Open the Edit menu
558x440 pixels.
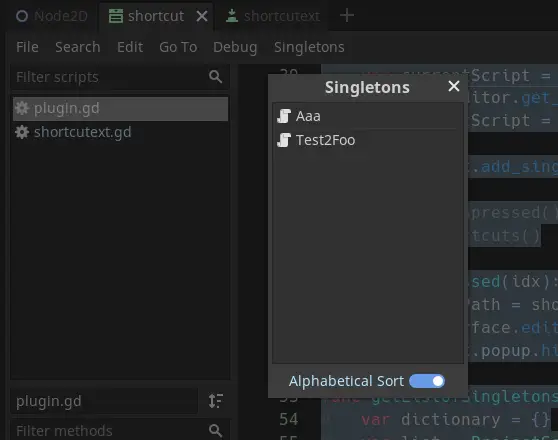pyautogui.click(x=130, y=47)
